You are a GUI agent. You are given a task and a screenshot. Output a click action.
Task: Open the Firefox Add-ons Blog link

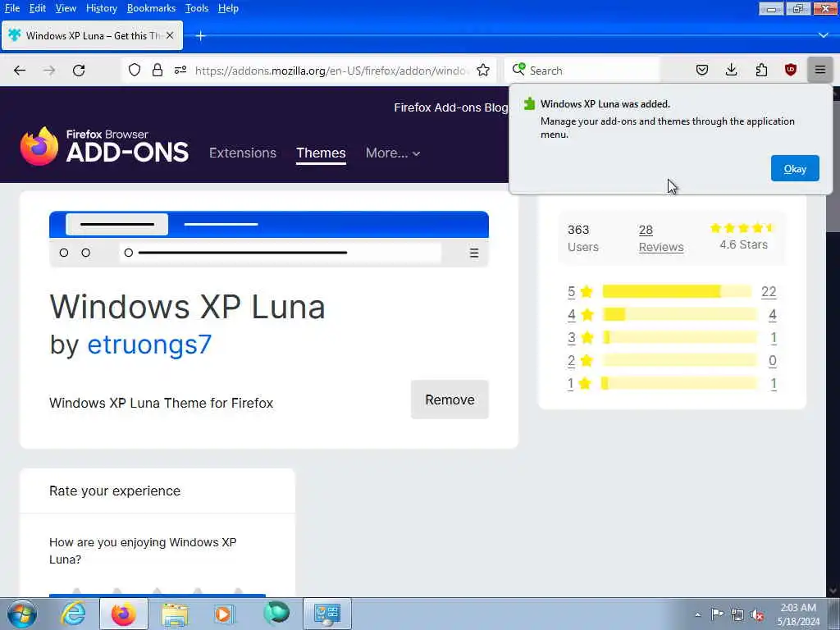click(450, 107)
